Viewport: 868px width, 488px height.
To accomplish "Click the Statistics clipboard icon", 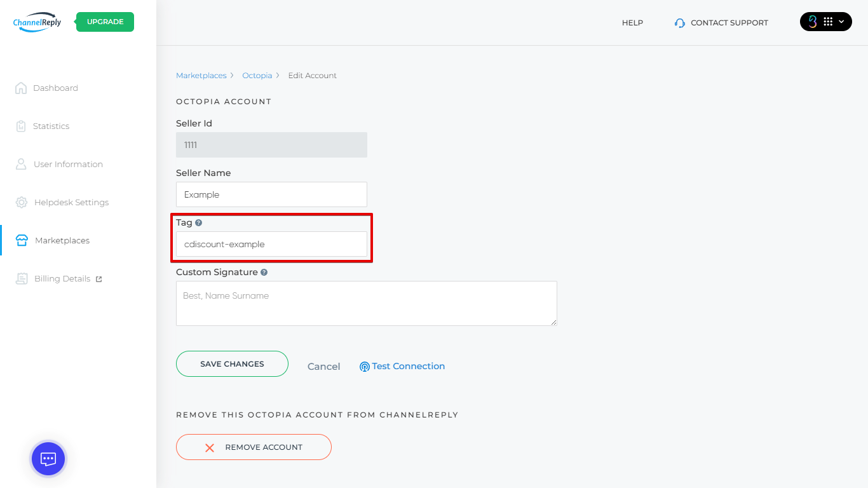I will [21, 126].
